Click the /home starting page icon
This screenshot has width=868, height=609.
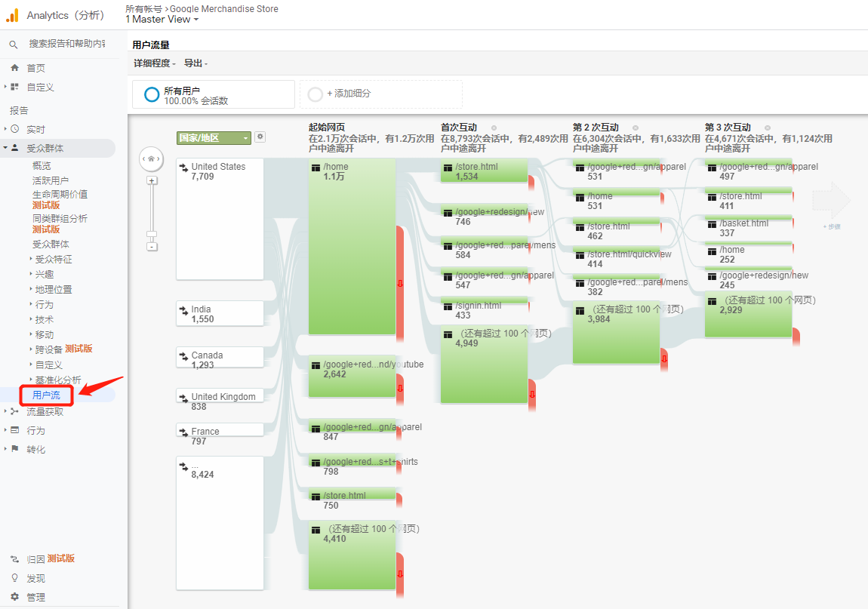(315, 168)
